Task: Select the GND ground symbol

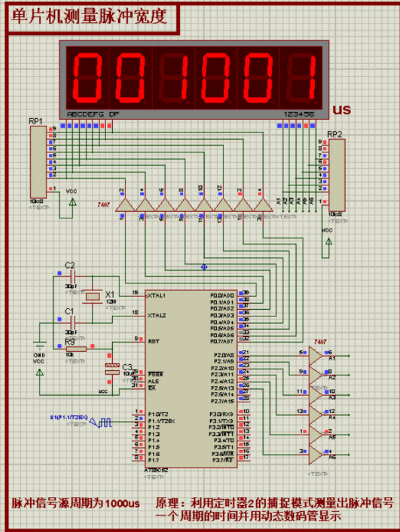Action: pyautogui.click(x=40, y=345)
